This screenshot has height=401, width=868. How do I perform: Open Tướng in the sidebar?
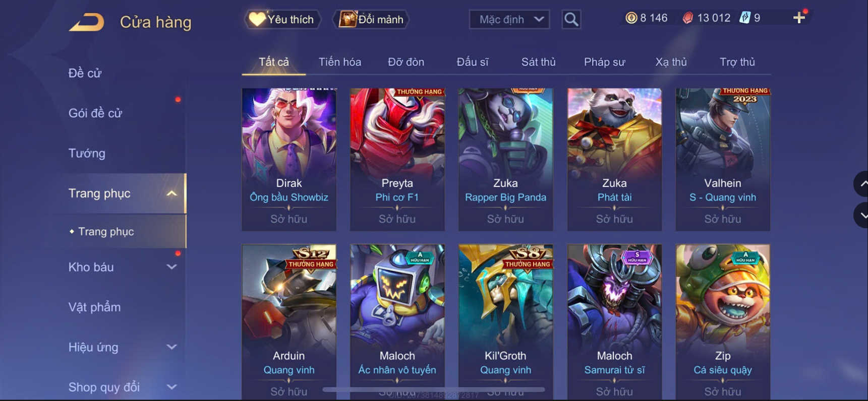tap(87, 153)
